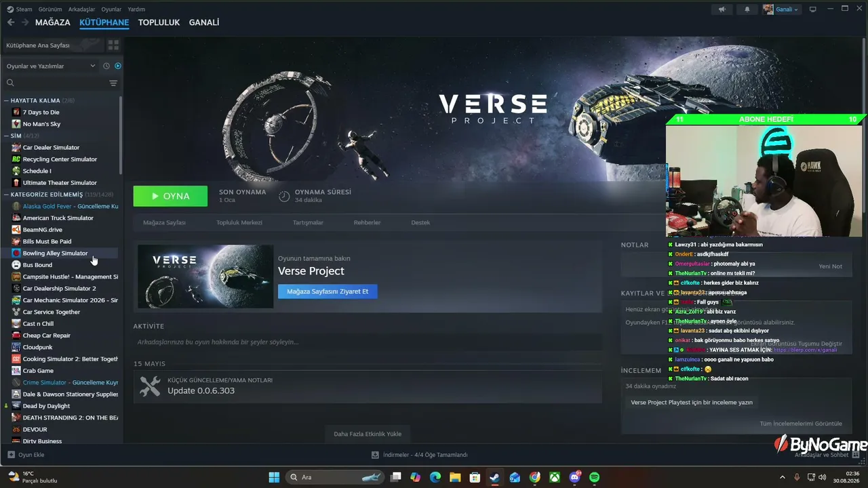Open the Görünüm menu

50,9
